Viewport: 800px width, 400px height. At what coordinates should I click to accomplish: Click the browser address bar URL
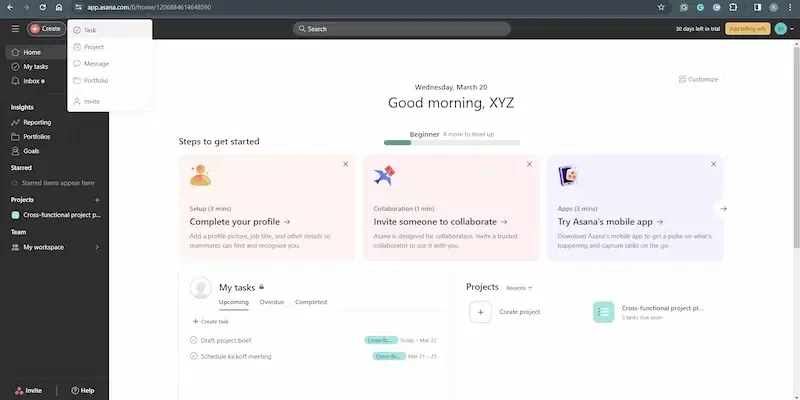(149, 7)
